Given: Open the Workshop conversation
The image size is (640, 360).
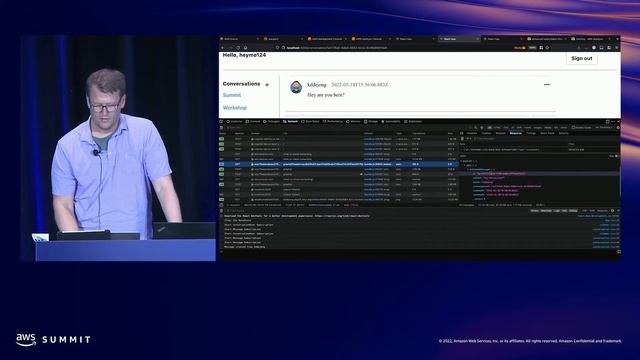Looking at the screenshot, I should pyautogui.click(x=235, y=108).
